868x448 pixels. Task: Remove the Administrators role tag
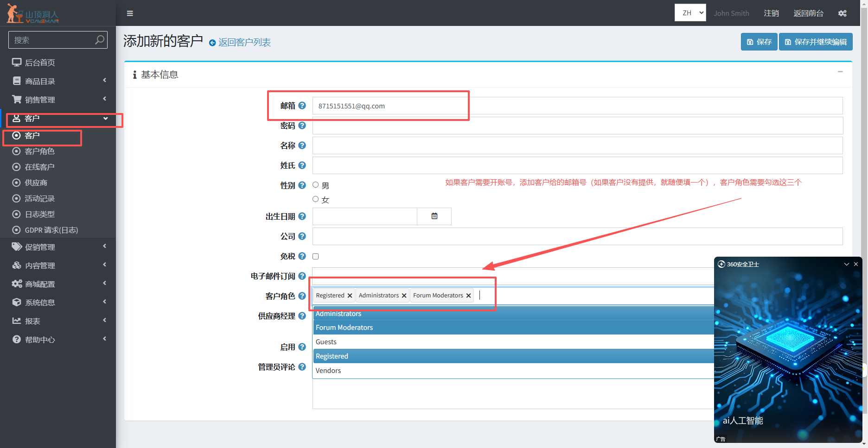pos(404,296)
